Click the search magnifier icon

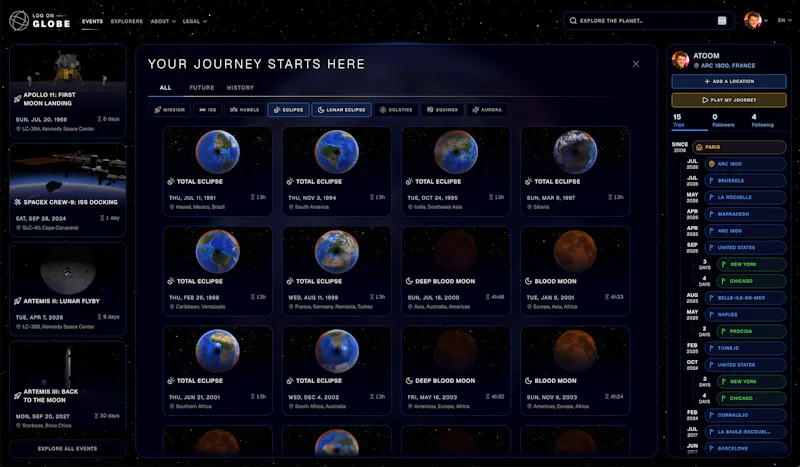573,21
